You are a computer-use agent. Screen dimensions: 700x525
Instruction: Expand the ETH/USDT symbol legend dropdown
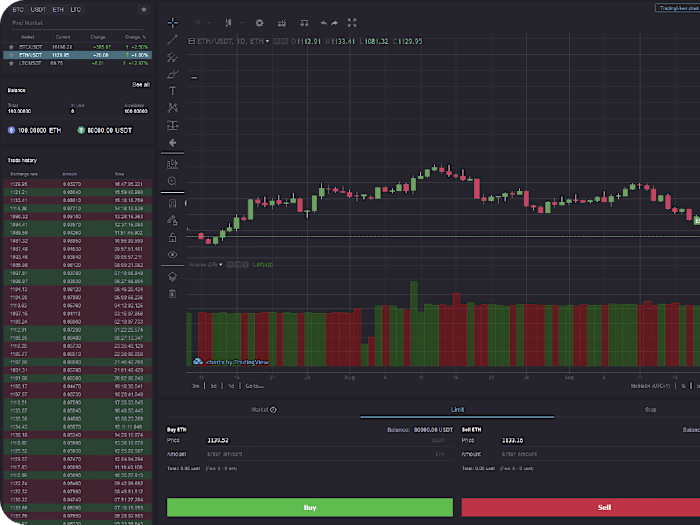click(267, 42)
